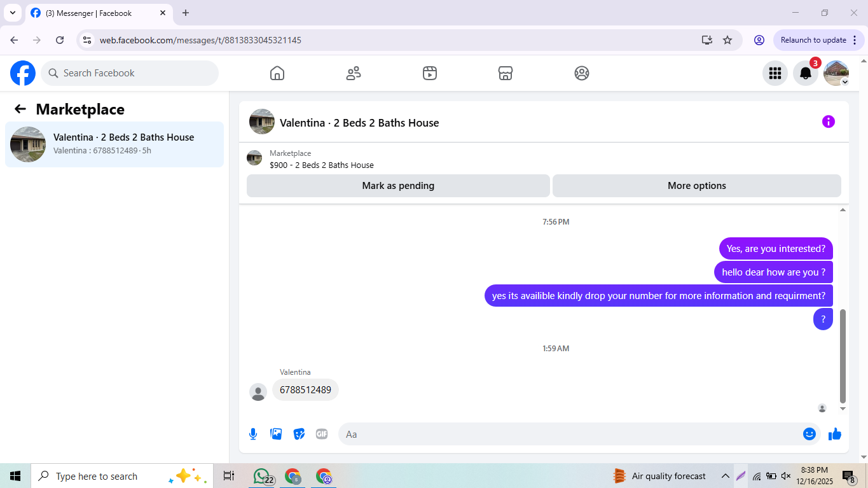Open the Chrome profile icon
This screenshot has width=868, height=488.
click(x=759, y=40)
